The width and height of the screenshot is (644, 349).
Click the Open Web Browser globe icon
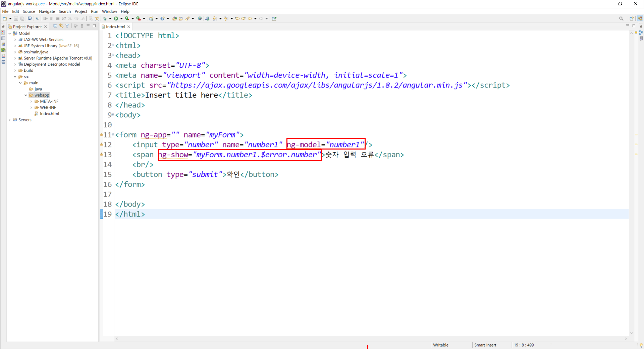click(x=200, y=18)
